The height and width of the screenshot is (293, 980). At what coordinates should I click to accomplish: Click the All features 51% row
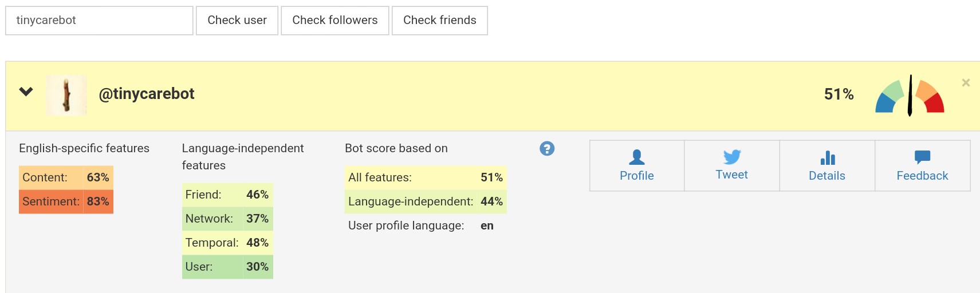[425, 177]
